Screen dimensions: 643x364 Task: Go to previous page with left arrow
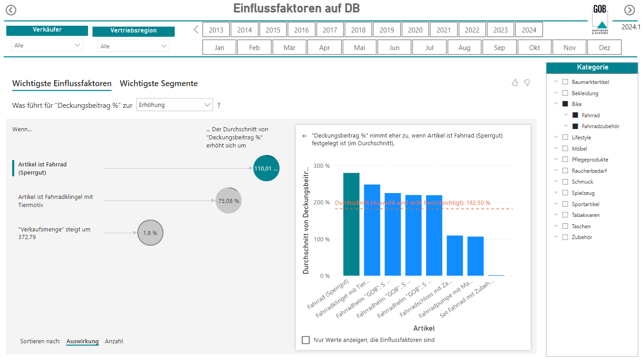pos(11,10)
